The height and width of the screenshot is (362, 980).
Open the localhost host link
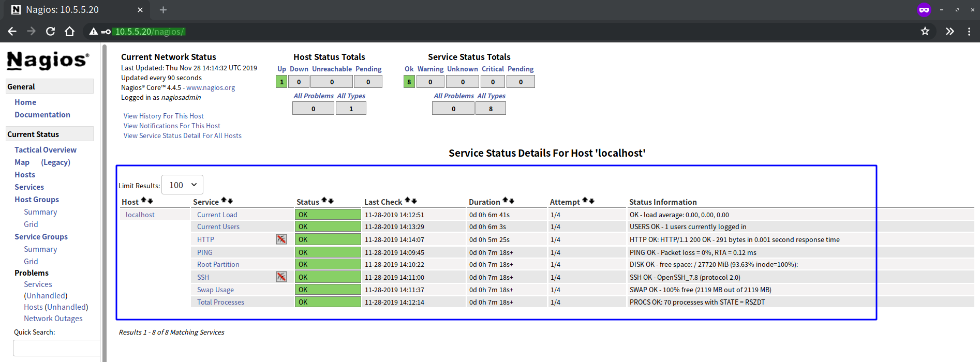click(x=140, y=215)
